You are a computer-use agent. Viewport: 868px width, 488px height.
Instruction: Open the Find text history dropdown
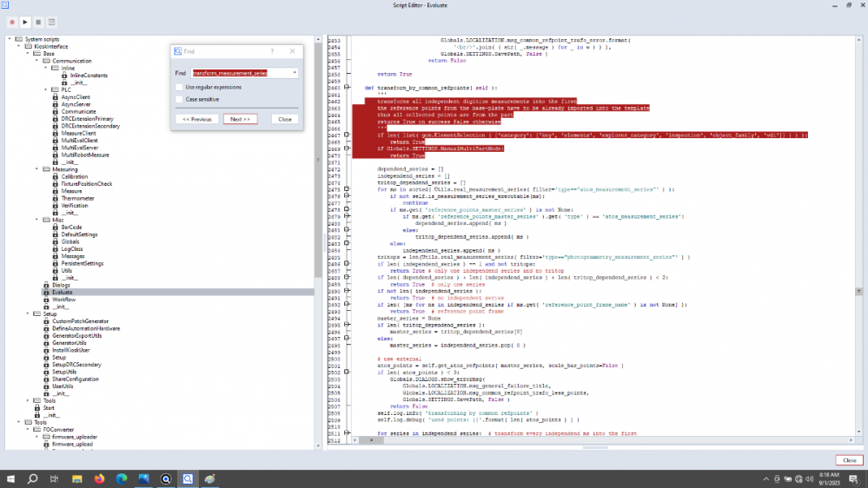tap(295, 73)
